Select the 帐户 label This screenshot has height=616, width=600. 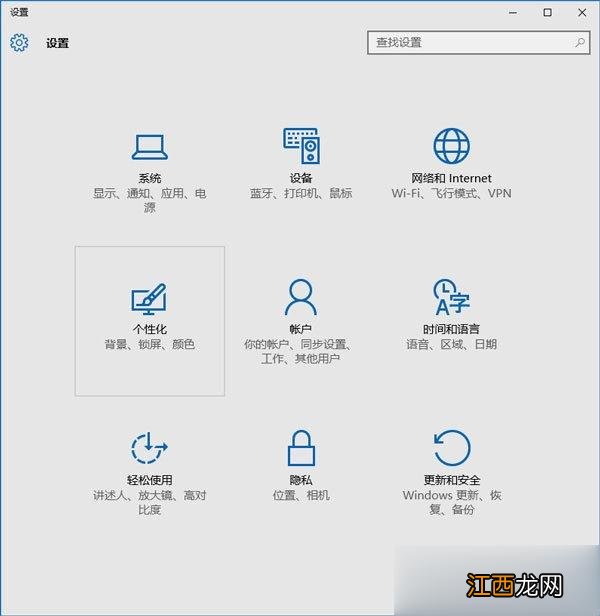tap(301, 329)
